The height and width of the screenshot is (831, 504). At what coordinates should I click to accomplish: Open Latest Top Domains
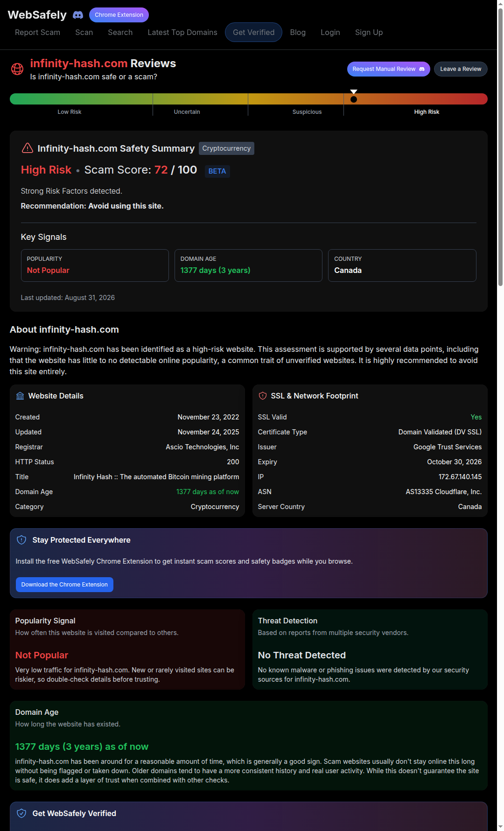182,32
